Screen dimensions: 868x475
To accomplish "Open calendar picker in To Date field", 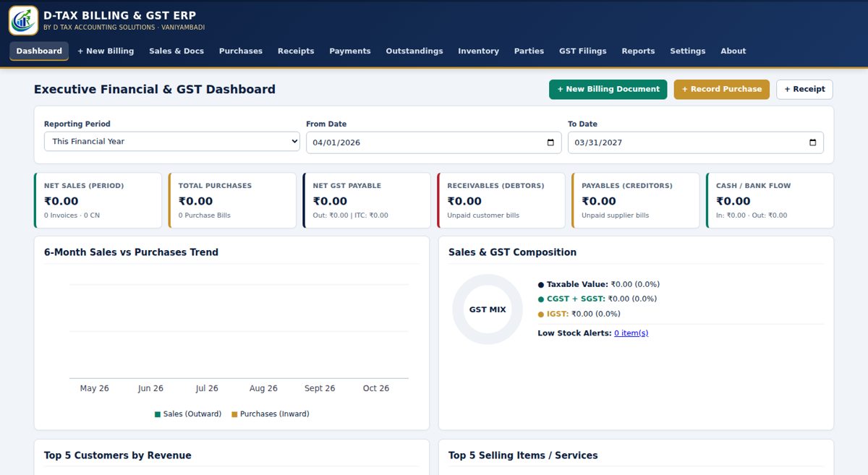I will [812, 142].
